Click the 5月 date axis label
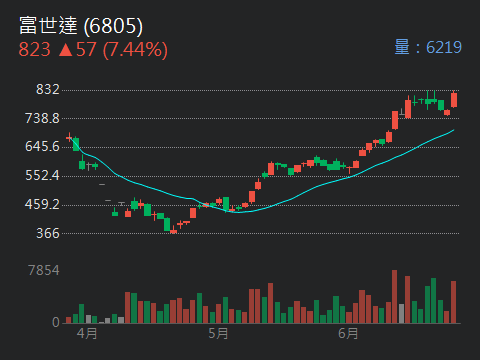The height and width of the screenshot is (360, 480). (x=218, y=333)
